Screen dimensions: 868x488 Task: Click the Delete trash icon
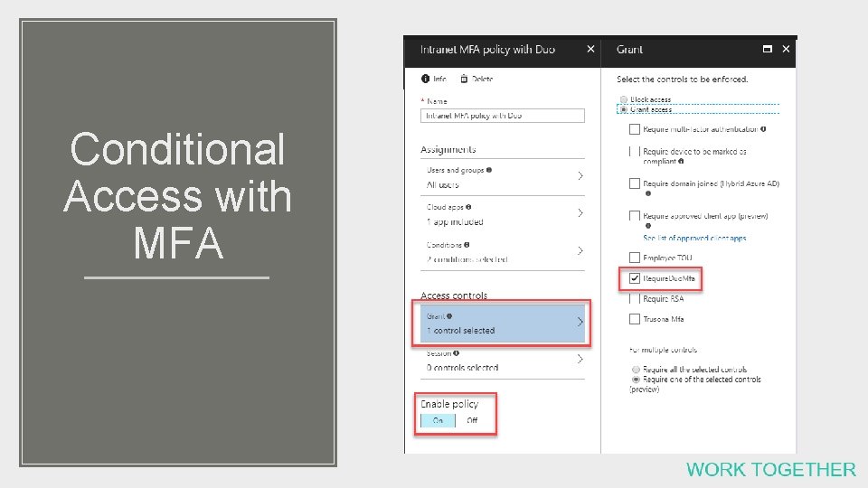[464, 79]
